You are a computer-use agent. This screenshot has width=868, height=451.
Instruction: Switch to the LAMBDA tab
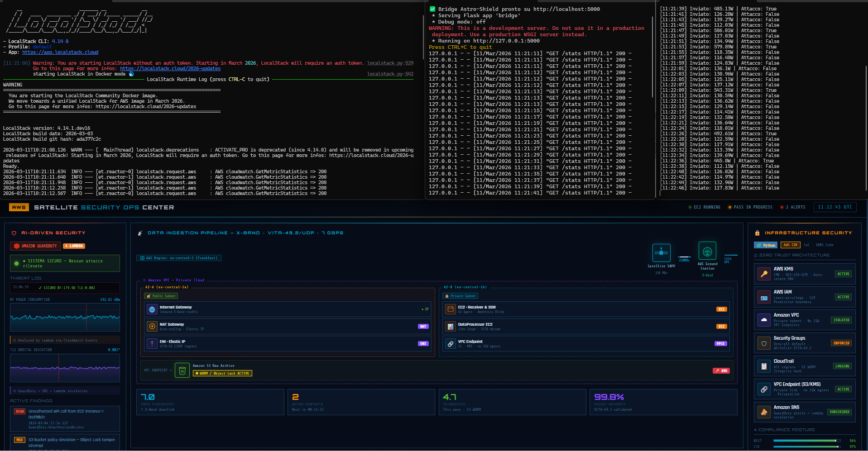point(73,246)
